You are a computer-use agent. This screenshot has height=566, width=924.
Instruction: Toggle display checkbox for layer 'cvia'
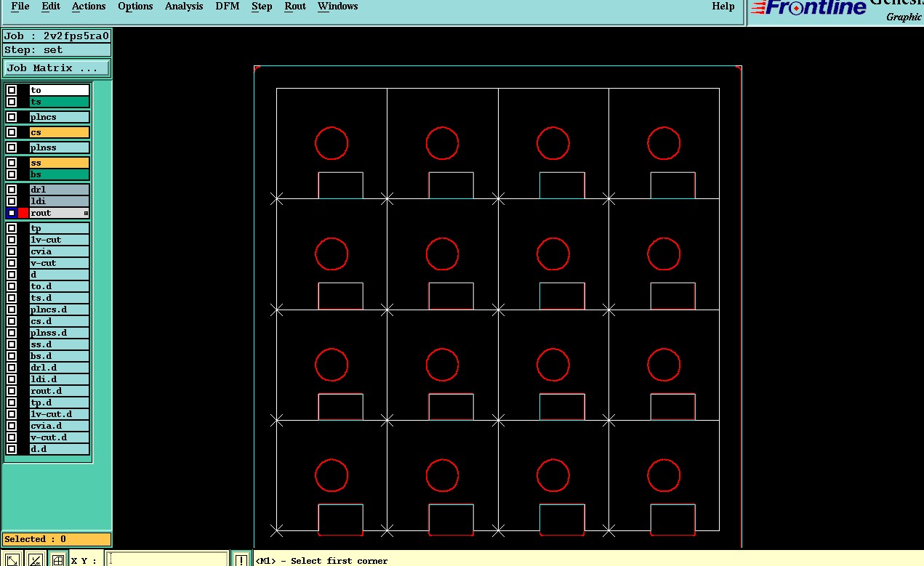(x=12, y=252)
